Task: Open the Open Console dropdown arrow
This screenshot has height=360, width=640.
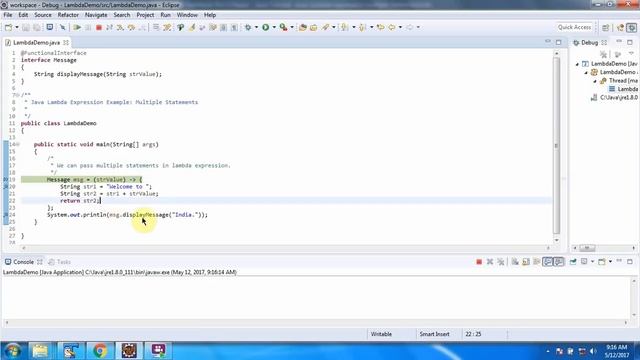Action: tap(610, 262)
